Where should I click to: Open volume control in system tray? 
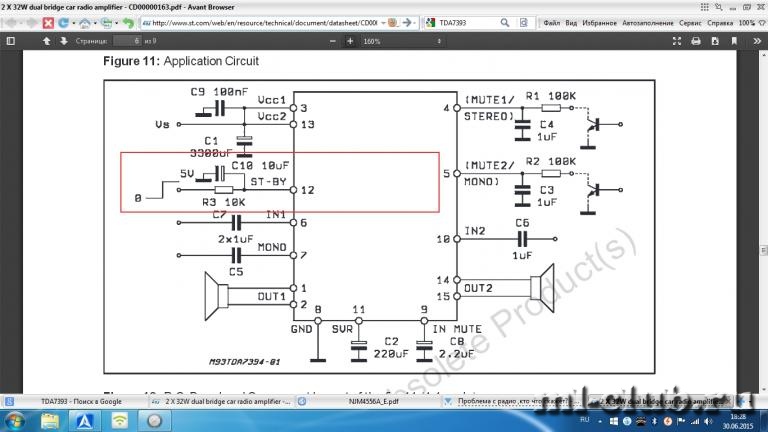click(x=708, y=421)
